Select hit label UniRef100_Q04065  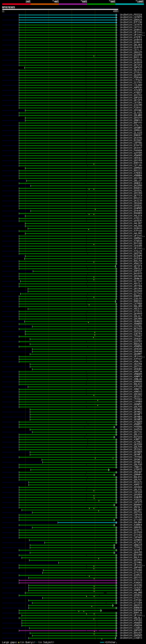pos(131,211)
